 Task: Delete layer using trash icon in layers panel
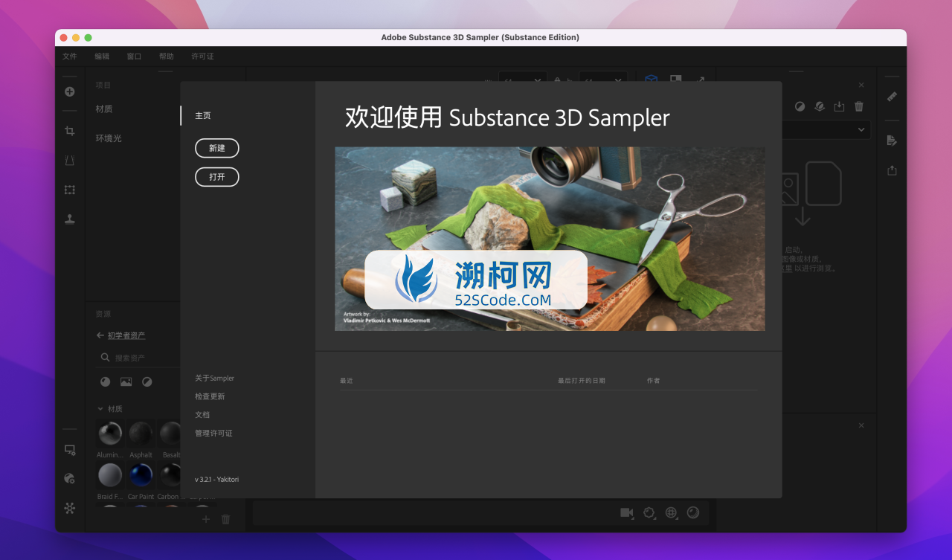[859, 106]
